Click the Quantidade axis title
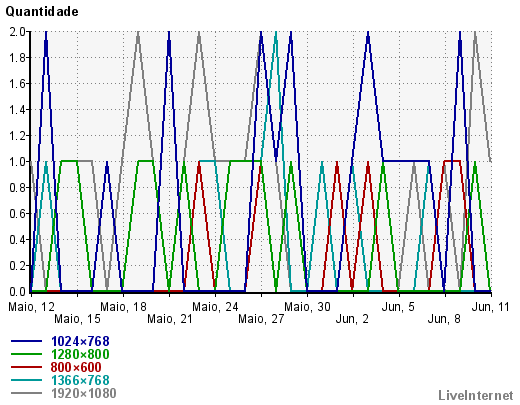The image size is (520, 405). click(x=42, y=12)
